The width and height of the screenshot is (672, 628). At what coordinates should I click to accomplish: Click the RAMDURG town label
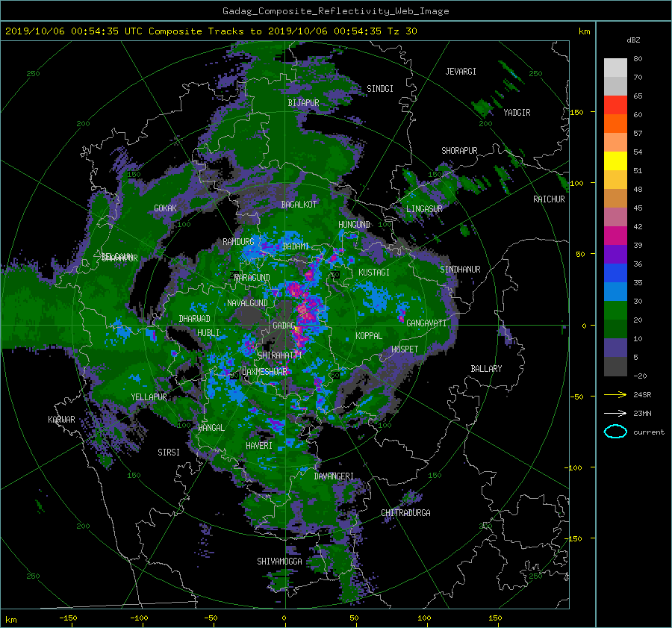click(238, 242)
